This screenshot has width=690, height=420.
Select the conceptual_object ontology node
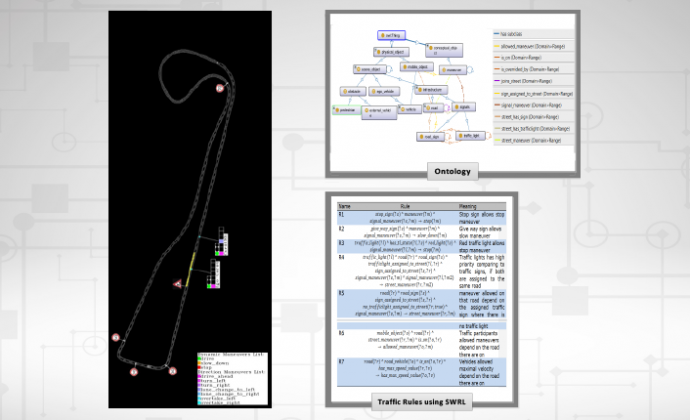tap(444, 50)
